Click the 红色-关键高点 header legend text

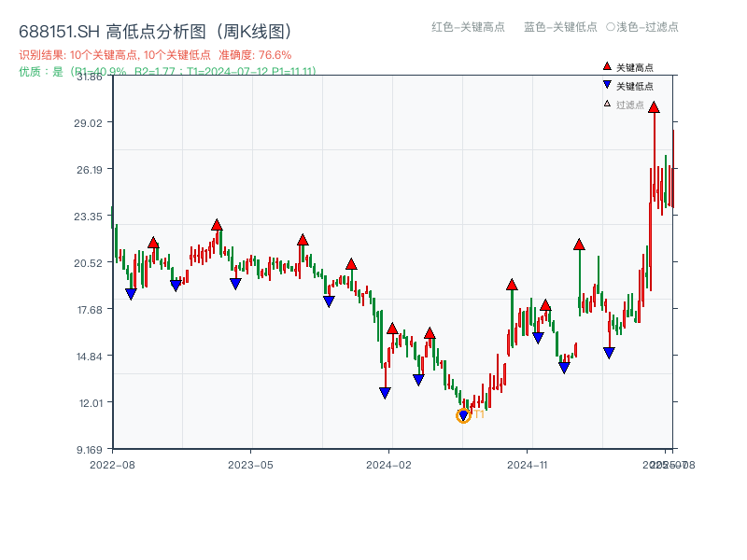pos(468,27)
